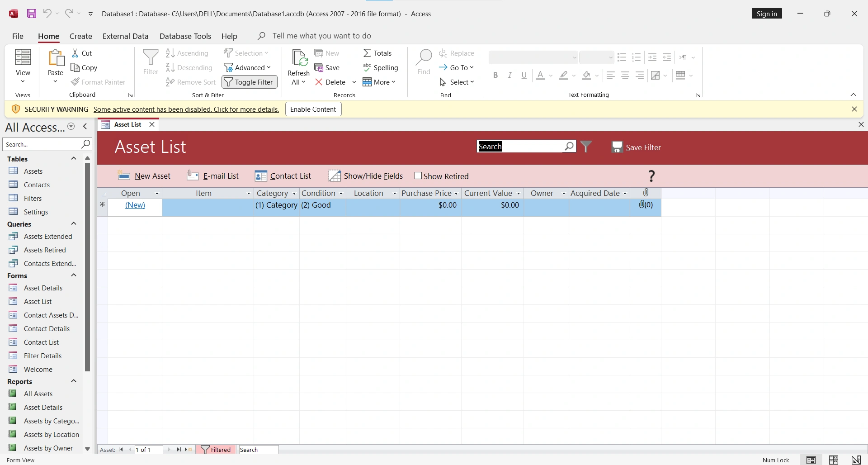868x465 pixels.
Task: Switch to the Database Tools ribbon tab
Action: tap(185, 36)
